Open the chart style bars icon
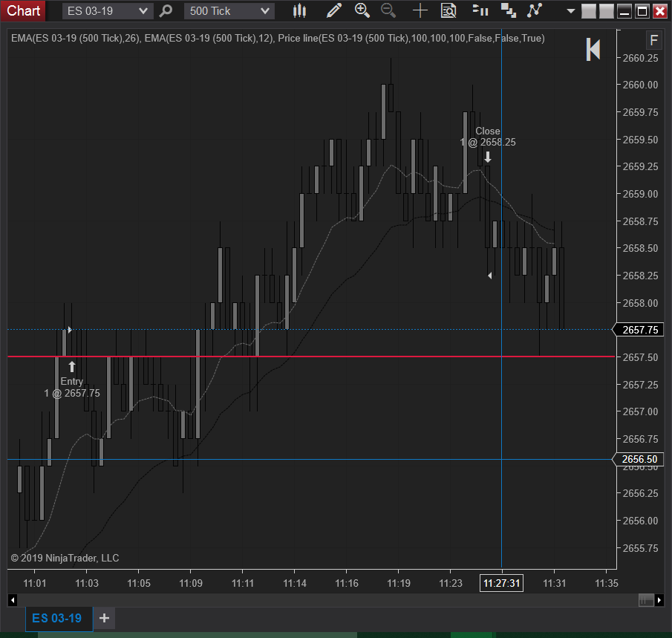The height and width of the screenshot is (638, 672). click(x=299, y=10)
